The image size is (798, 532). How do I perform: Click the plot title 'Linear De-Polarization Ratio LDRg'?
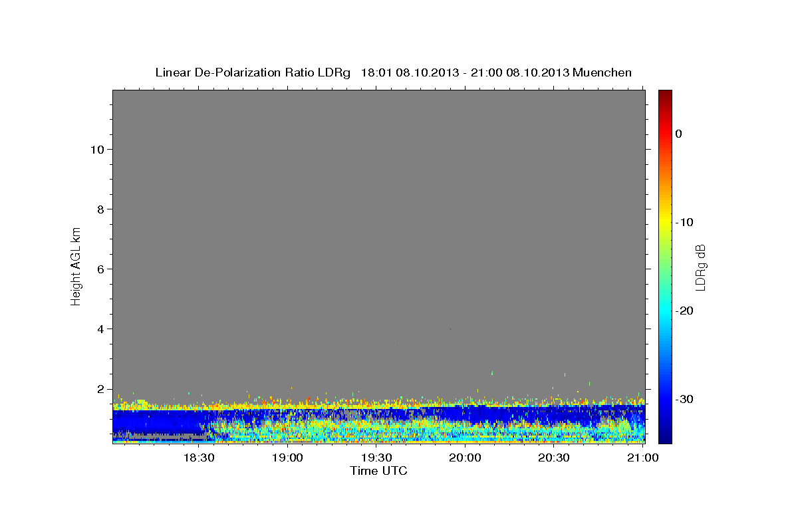[253, 72]
